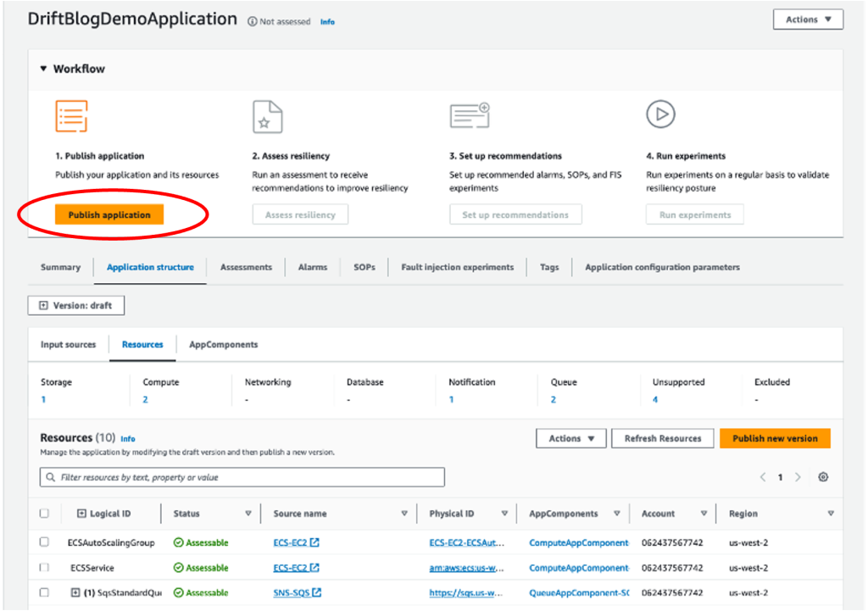Sort by Account column arrow

pos(704,514)
